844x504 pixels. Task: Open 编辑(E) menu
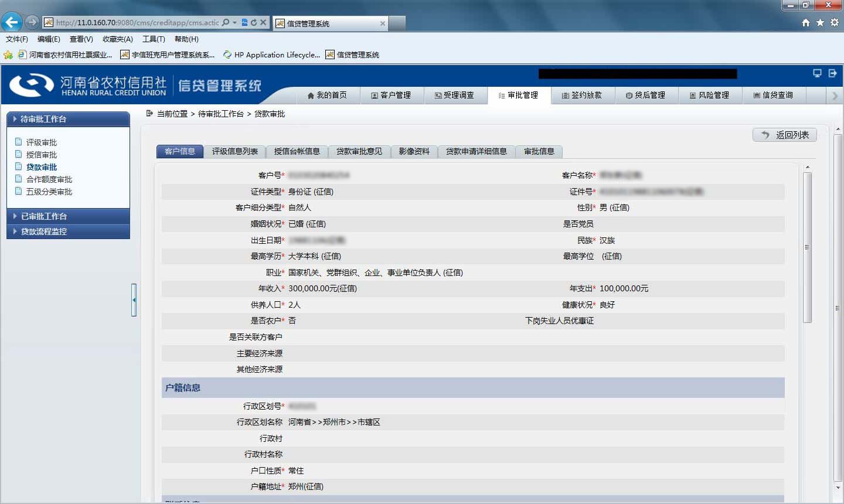tap(49, 39)
